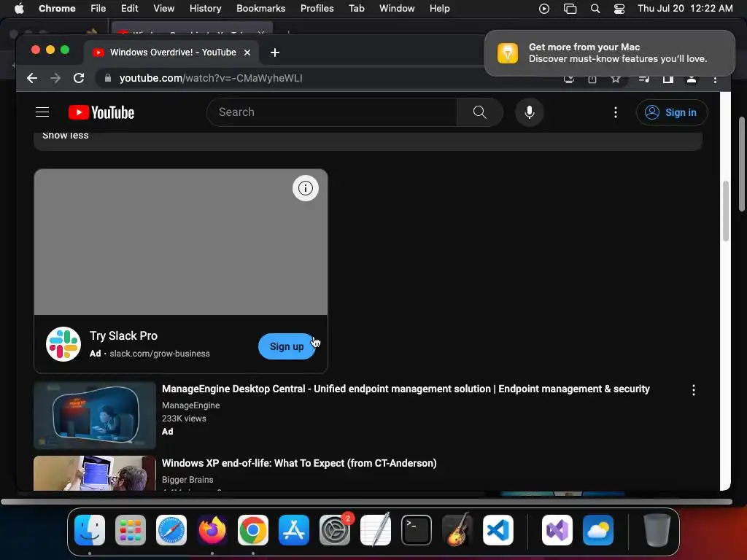Launch Safari from the Dock
Image resolution: width=747 pixels, height=560 pixels.
coord(171,530)
